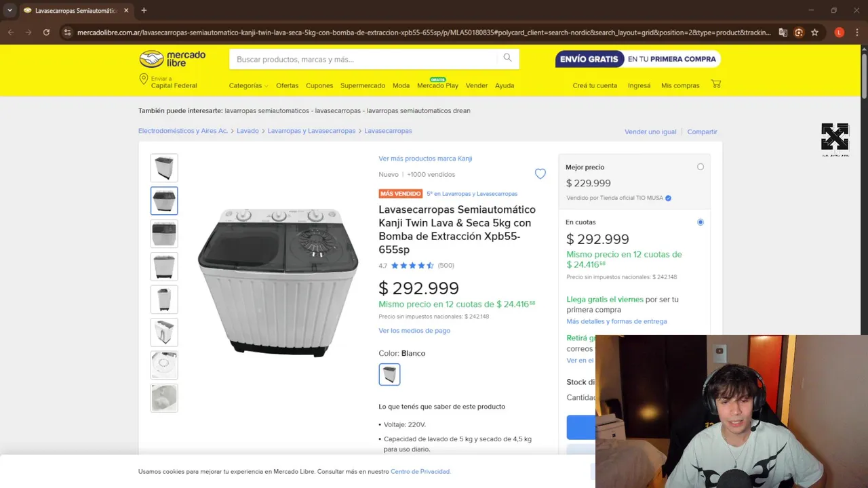Open the tab search dropdown arrow
The width and height of the screenshot is (868, 488).
coord(9,10)
